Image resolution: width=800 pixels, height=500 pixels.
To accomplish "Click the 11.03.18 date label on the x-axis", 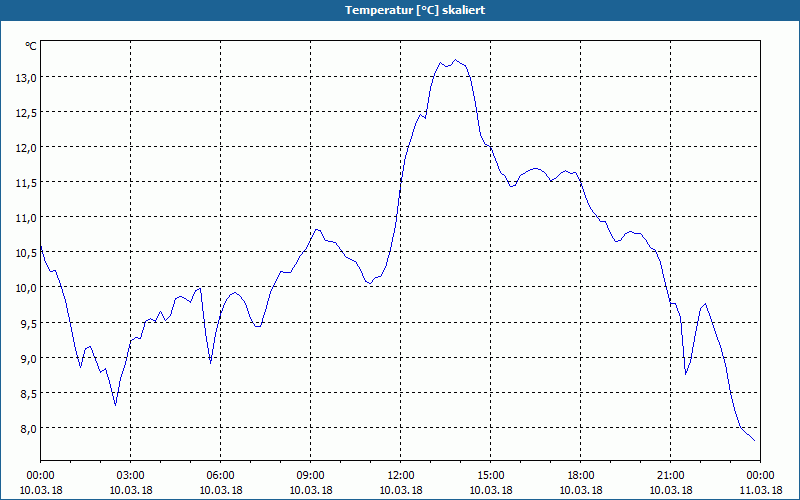I will (x=760, y=490).
